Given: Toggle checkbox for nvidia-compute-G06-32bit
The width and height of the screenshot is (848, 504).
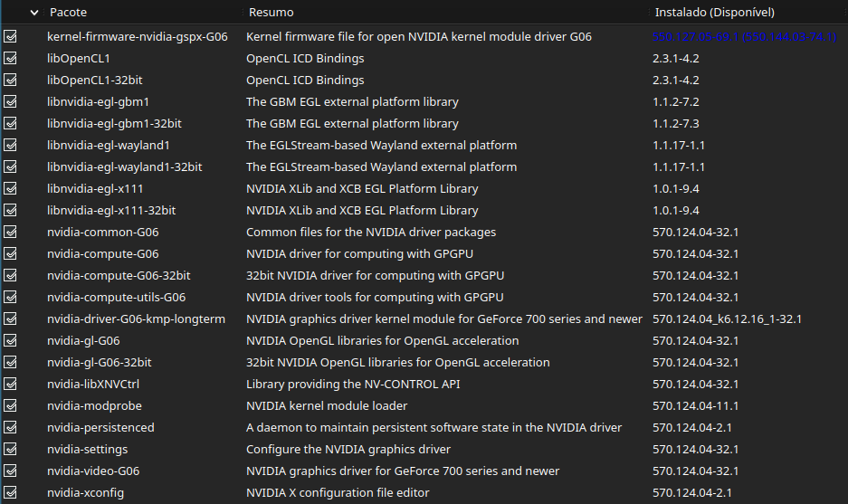Looking at the screenshot, I should click(x=10, y=275).
